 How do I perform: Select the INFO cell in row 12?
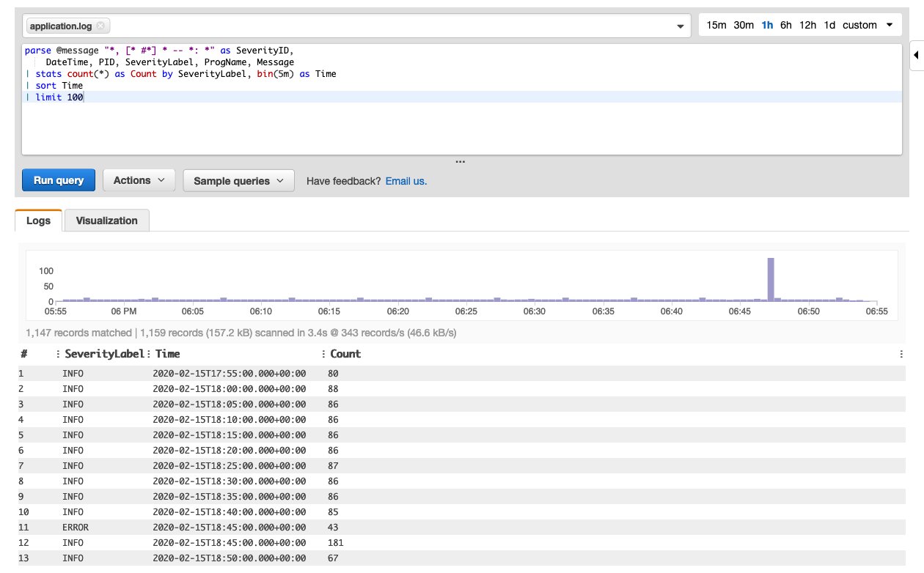pyautogui.click(x=73, y=543)
